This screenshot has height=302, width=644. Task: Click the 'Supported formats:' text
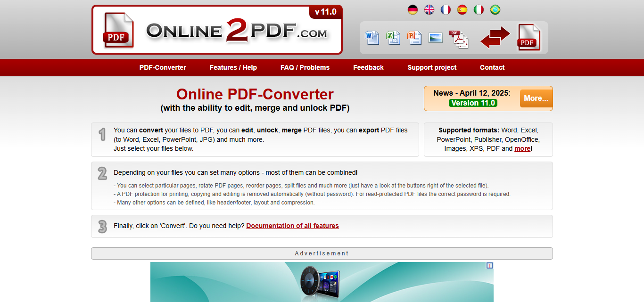pos(469,130)
